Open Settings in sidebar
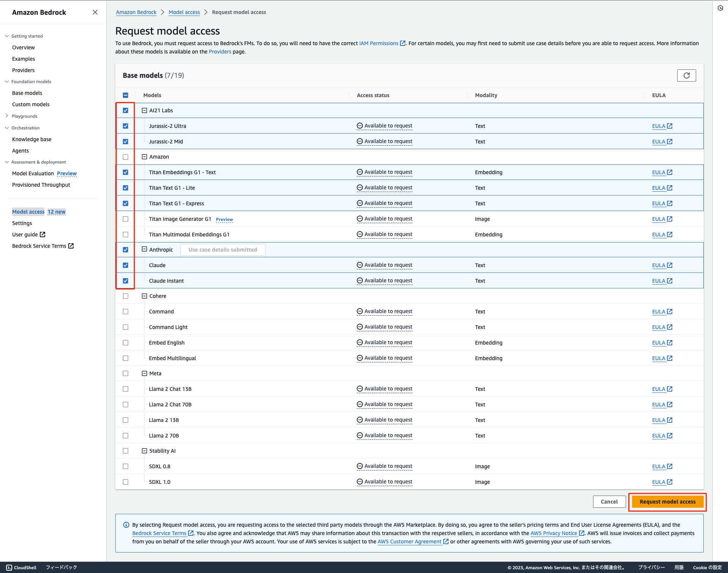 22,223
